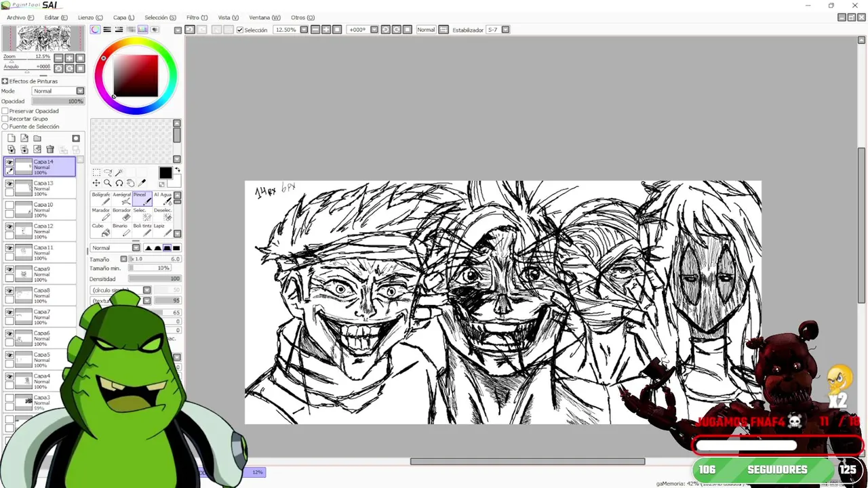Select the Aerógrafo airbrush tool
The width and height of the screenshot is (868, 488).
(x=121, y=198)
